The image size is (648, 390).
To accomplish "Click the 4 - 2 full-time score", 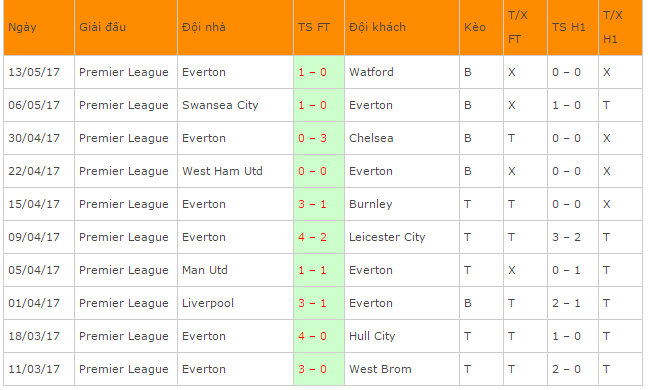I will click(312, 237).
